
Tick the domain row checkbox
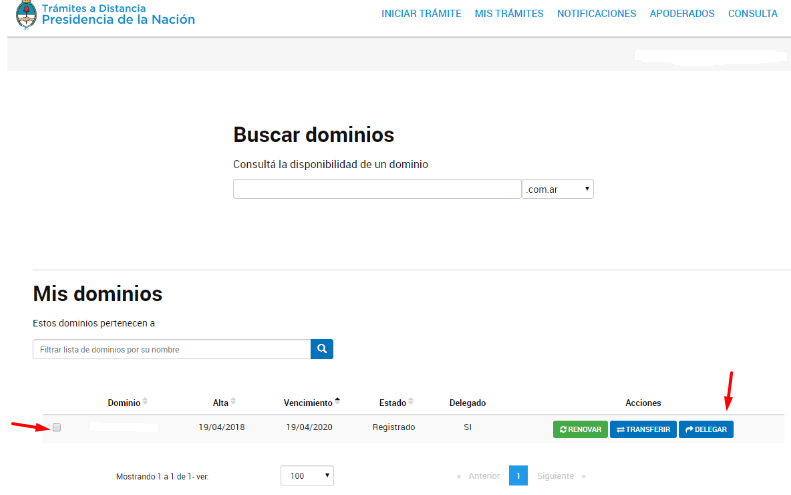(x=57, y=428)
